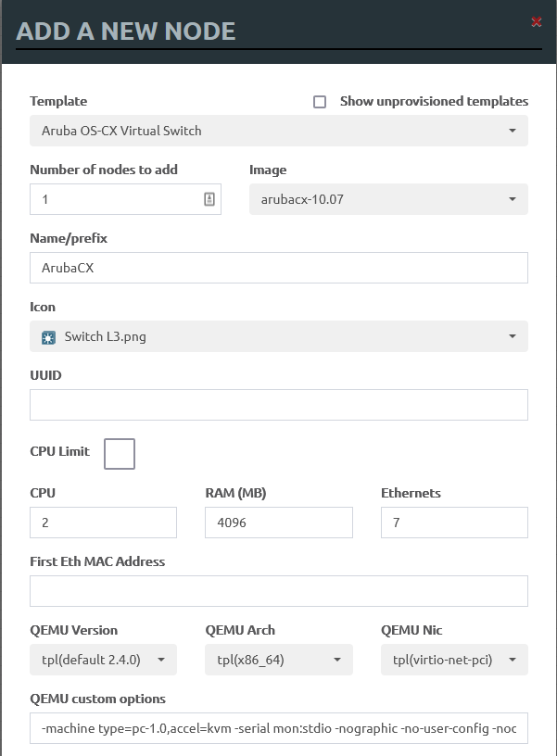Viewport: 557px width, 756px height.
Task: Open the Template dropdown
Action: 278,131
